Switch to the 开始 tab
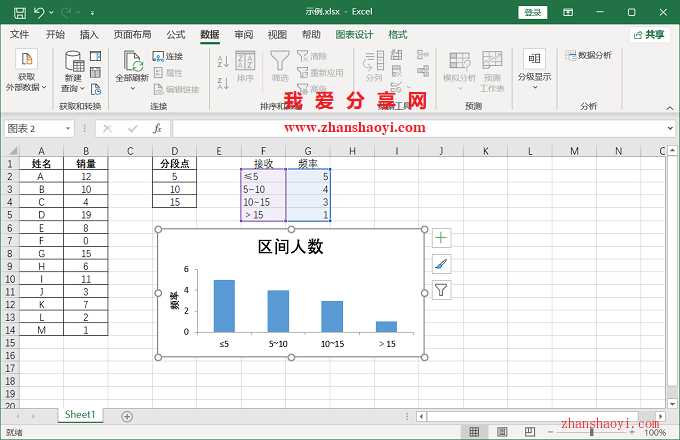 coord(55,35)
